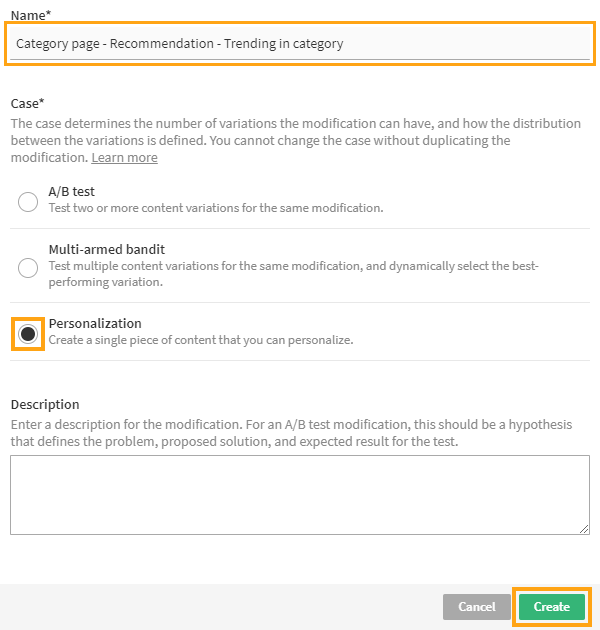Focus the Description text area
600x630 pixels.
[300, 495]
